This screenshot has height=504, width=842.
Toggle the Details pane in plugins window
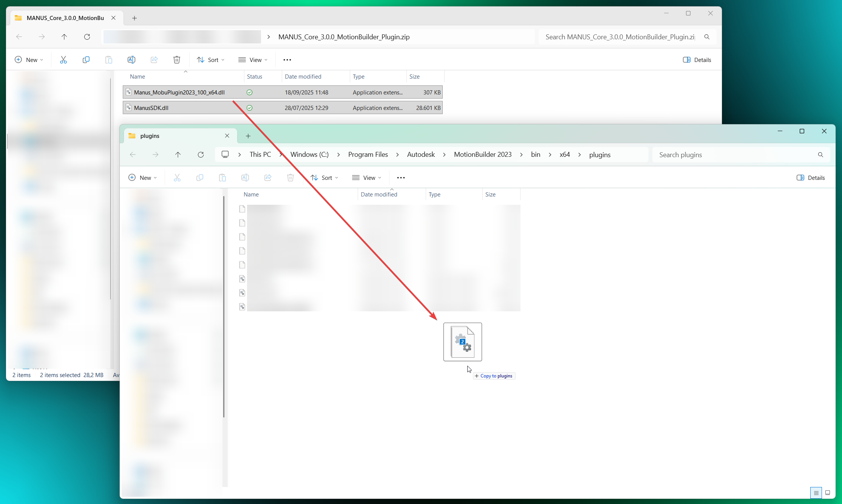[x=811, y=178]
